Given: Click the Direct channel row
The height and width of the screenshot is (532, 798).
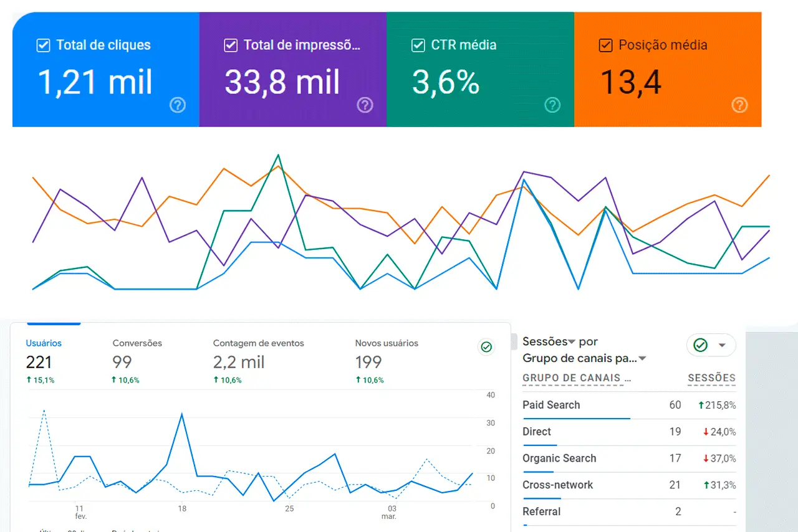Looking at the screenshot, I should [x=629, y=432].
